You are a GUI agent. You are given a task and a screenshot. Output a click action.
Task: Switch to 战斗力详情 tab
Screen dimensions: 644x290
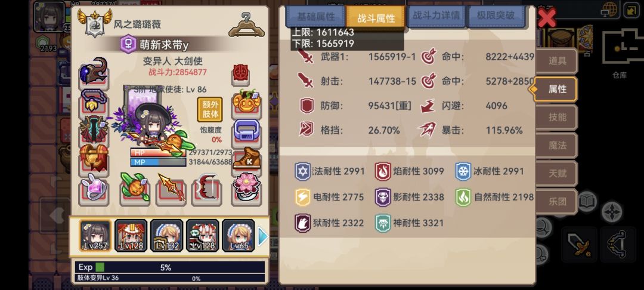(x=436, y=17)
